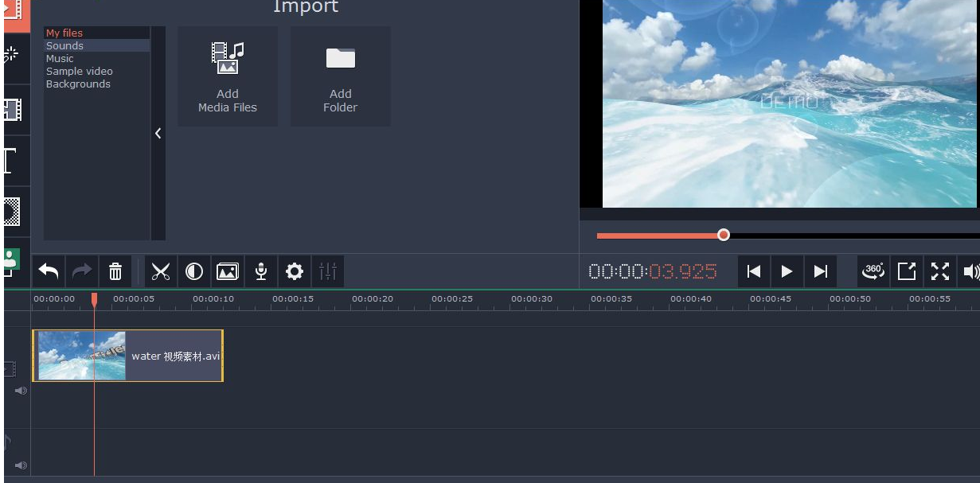Skip to next frame

click(x=821, y=271)
